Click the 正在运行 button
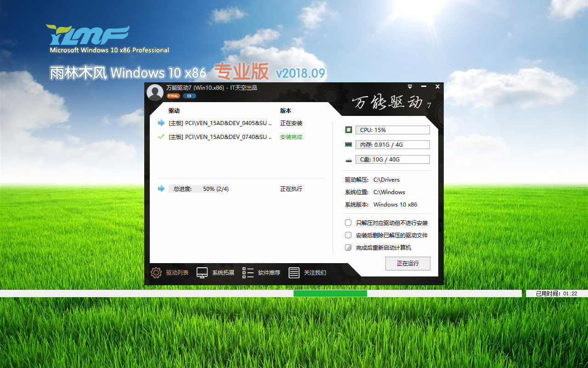The width and height of the screenshot is (588, 368). coord(408,264)
